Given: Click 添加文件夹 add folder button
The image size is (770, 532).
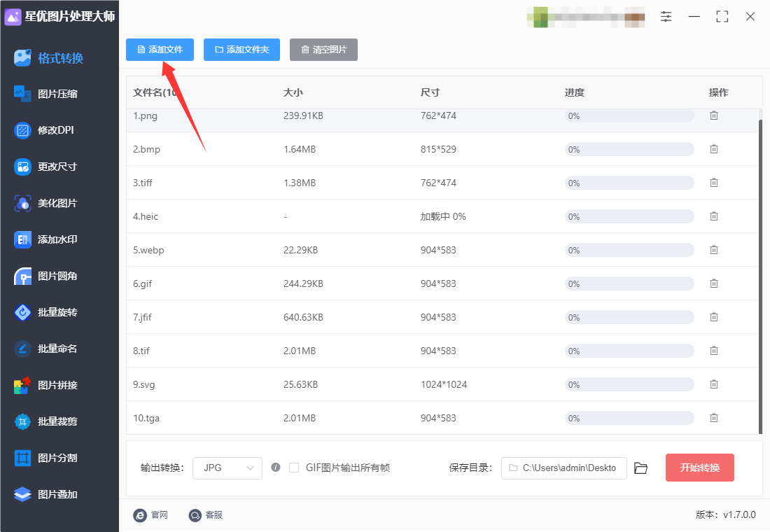Looking at the screenshot, I should pos(241,50).
